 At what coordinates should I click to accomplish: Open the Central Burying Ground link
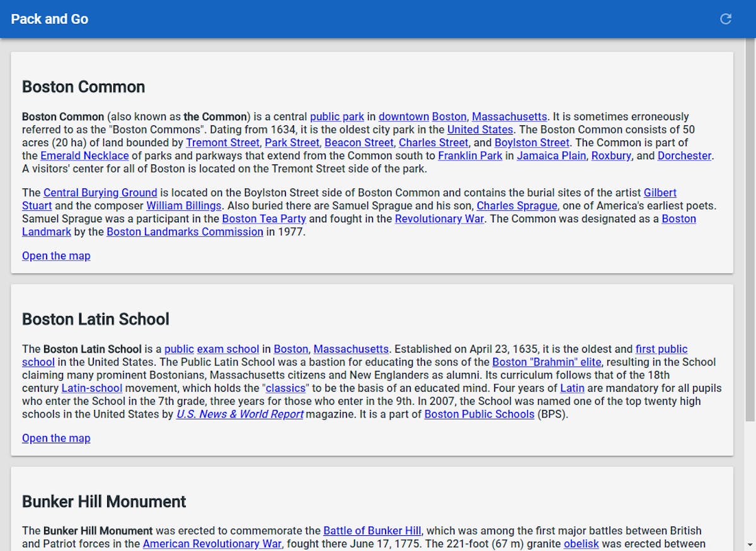(x=100, y=193)
